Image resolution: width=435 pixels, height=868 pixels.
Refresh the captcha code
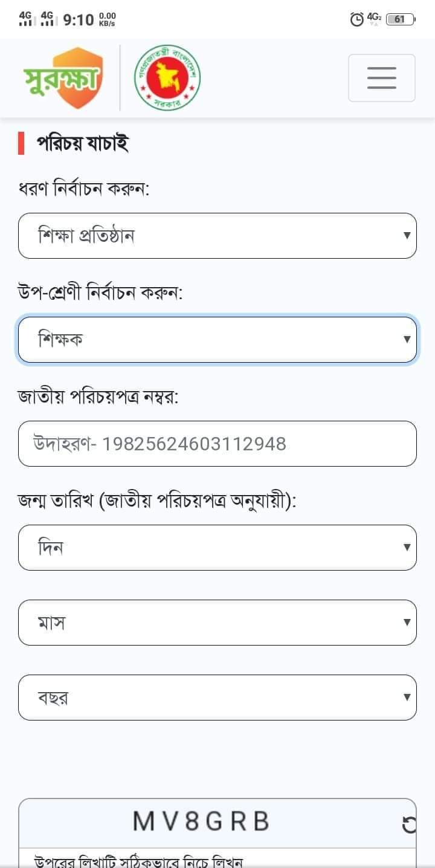tap(409, 824)
